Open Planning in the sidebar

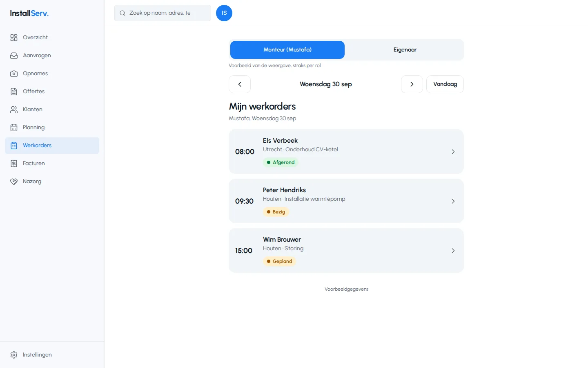(x=52, y=128)
